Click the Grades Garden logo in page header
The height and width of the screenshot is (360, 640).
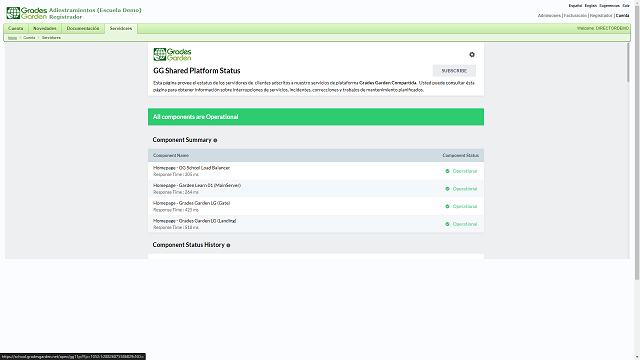(x=26, y=13)
